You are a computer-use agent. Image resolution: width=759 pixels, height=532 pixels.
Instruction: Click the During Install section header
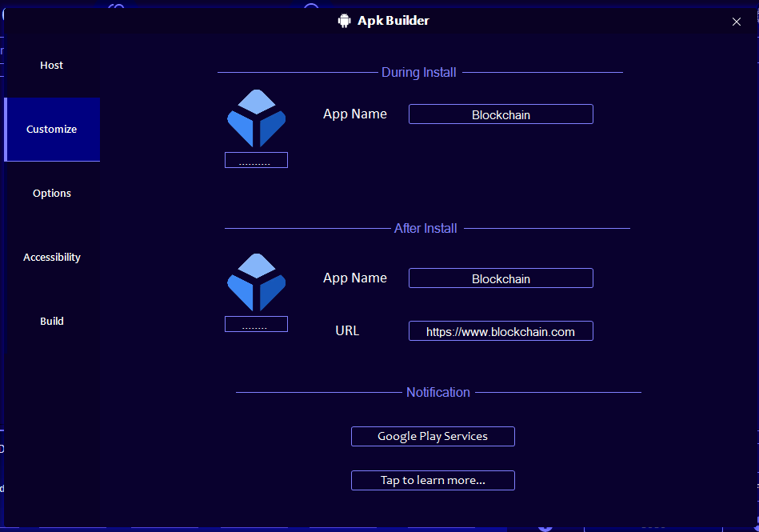419,73
